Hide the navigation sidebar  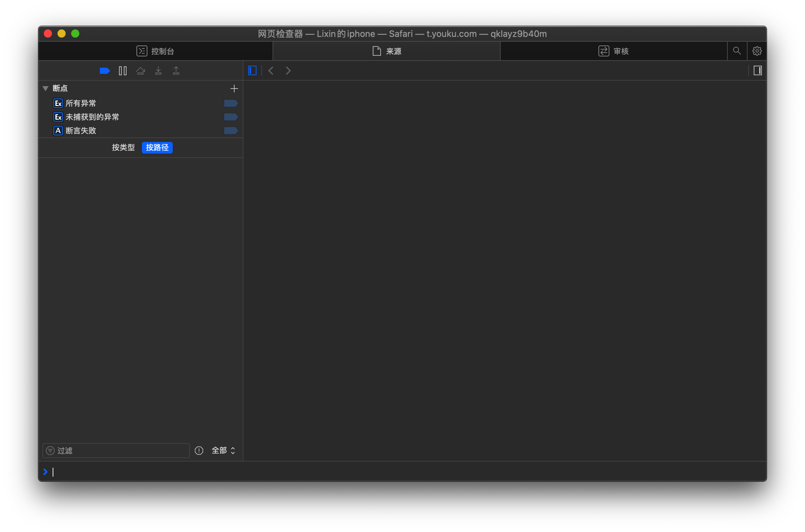(x=252, y=71)
